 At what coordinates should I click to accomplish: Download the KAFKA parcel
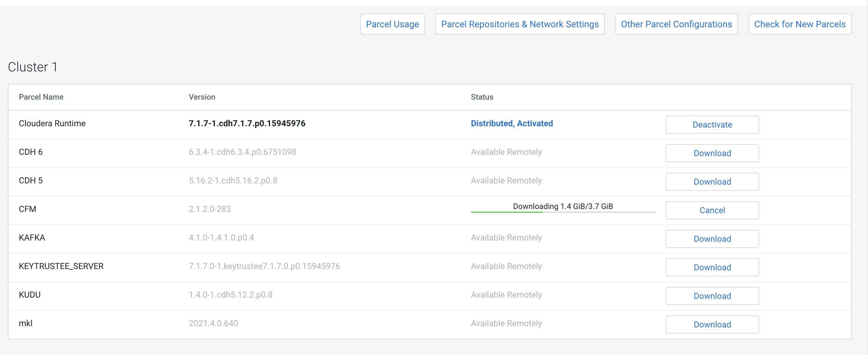tap(712, 239)
